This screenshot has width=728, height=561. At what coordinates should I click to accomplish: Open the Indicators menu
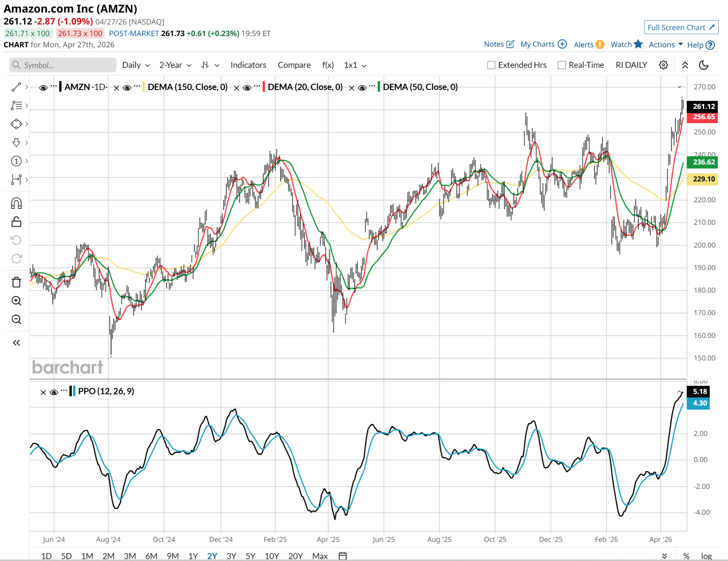tap(248, 65)
